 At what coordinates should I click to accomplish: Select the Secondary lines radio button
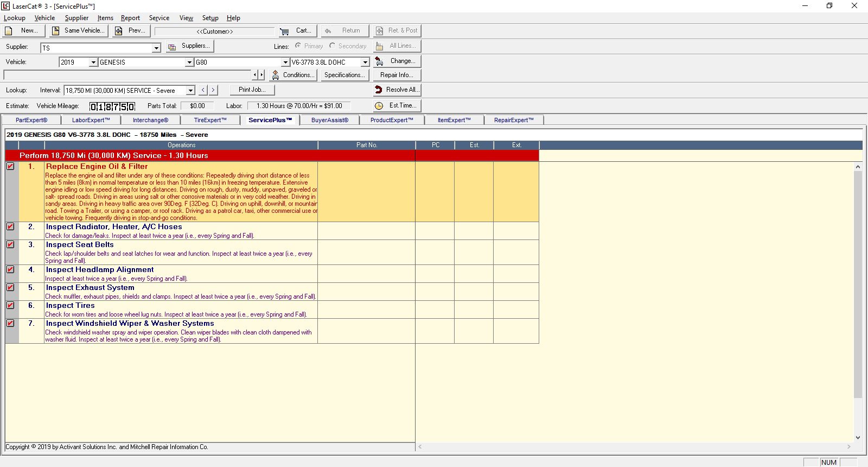tap(332, 46)
